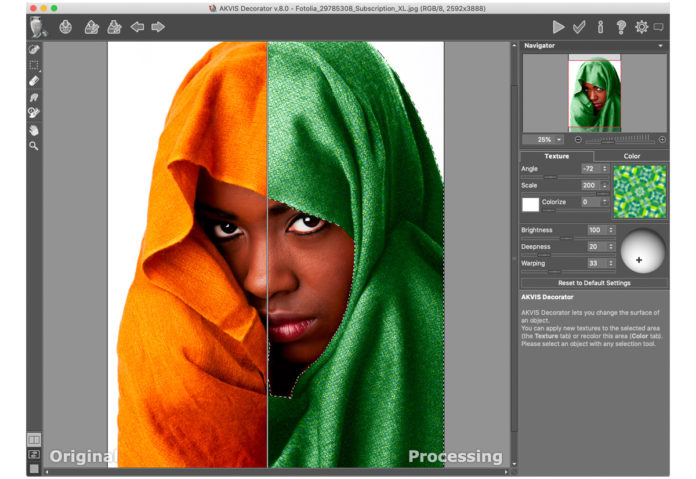Screen dimensions: 696x479
Task: Select the Hand pan tool
Action: [x=34, y=129]
